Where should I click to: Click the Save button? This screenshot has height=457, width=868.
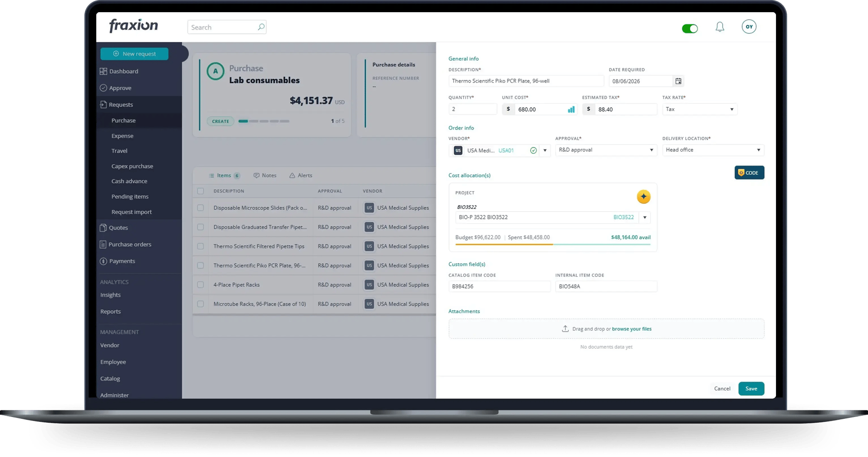751,389
